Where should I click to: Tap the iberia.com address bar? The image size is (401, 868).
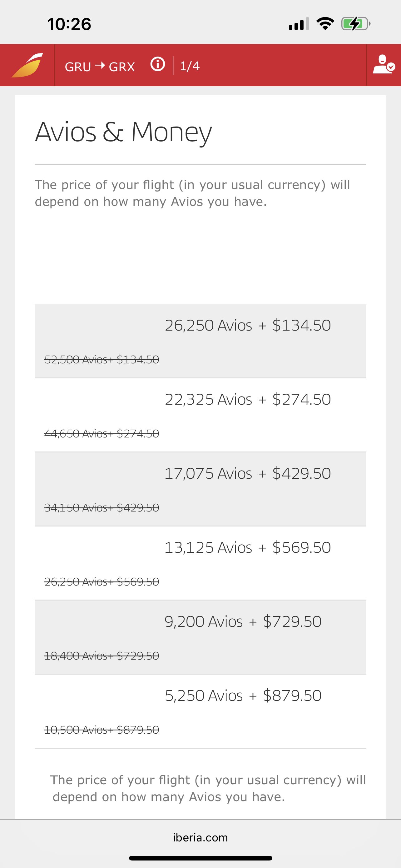(x=200, y=837)
